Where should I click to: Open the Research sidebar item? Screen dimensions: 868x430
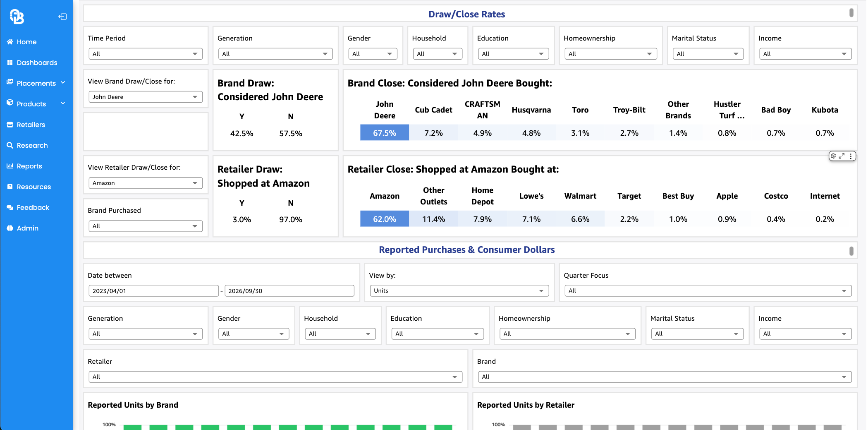pos(32,145)
